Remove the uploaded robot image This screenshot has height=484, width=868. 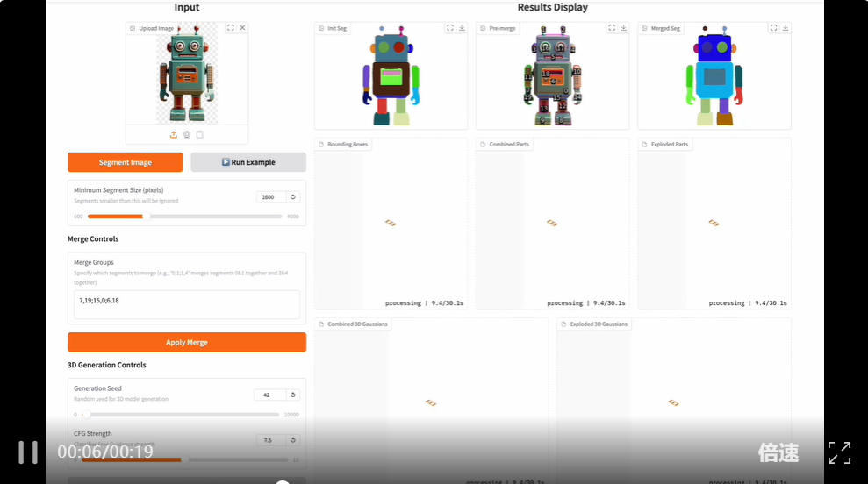coord(242,28)
